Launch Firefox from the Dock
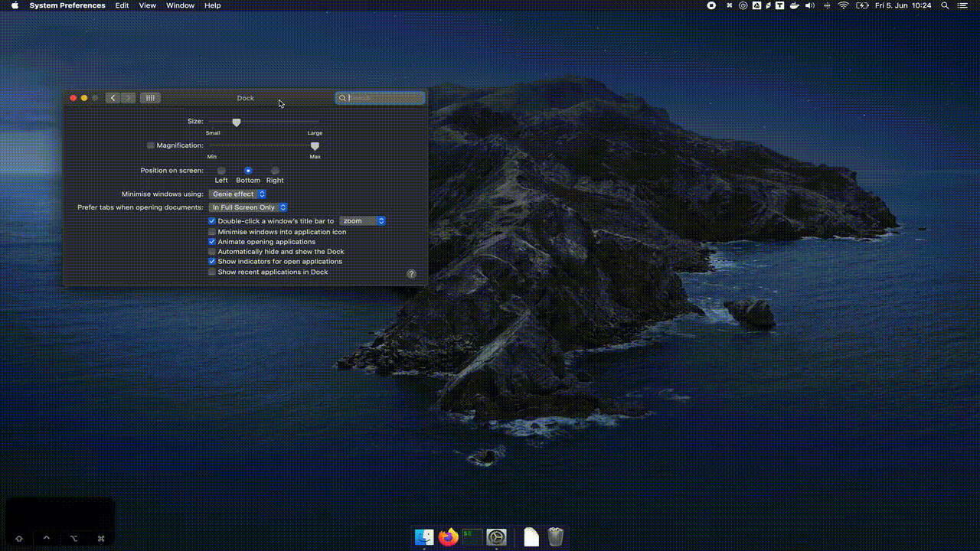Image resolution: width=980 pixels, height=551 pixels. pyautogui.click(x=449, y=537)
